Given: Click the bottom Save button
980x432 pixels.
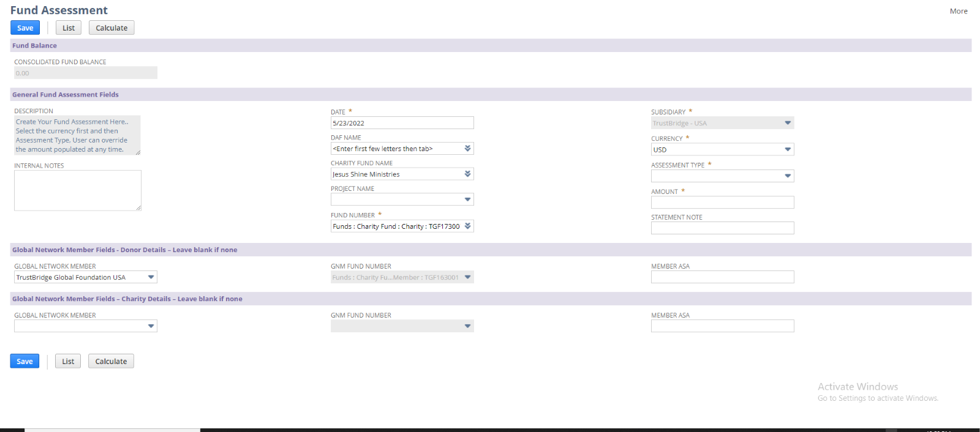Looking at the screenshot, I should (24, 361).
